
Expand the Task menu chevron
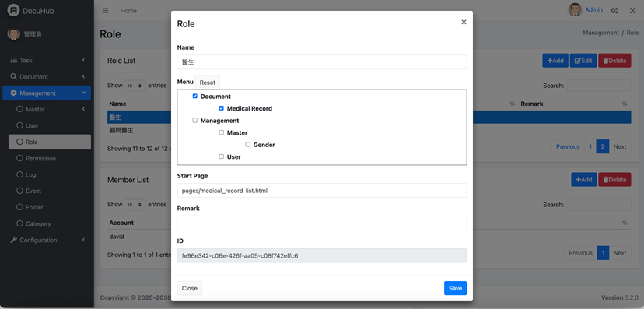pos(83,60)
